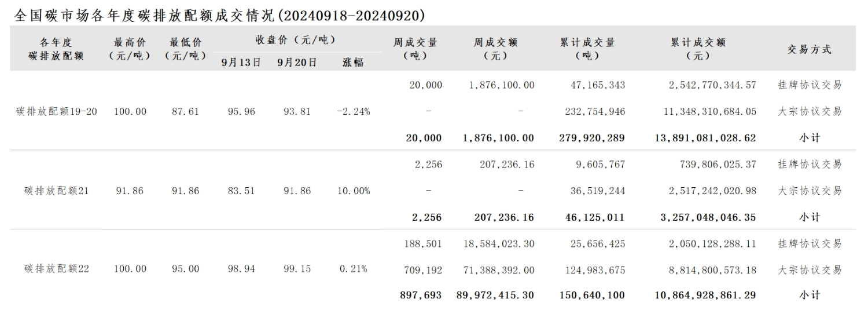This screenshot has width=868, height=310.
Task: Click the 交易方式 column header
Action: coord(809,50)
